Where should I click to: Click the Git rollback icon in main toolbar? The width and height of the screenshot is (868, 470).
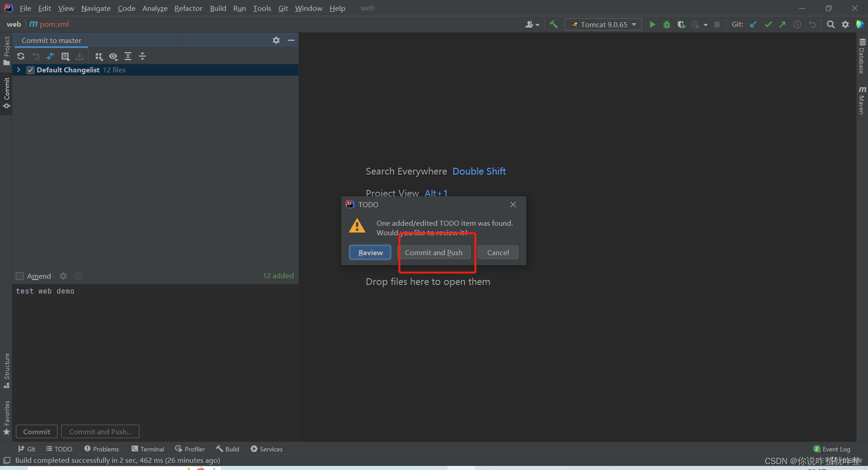pyautogui.click(x=812, y=24)
